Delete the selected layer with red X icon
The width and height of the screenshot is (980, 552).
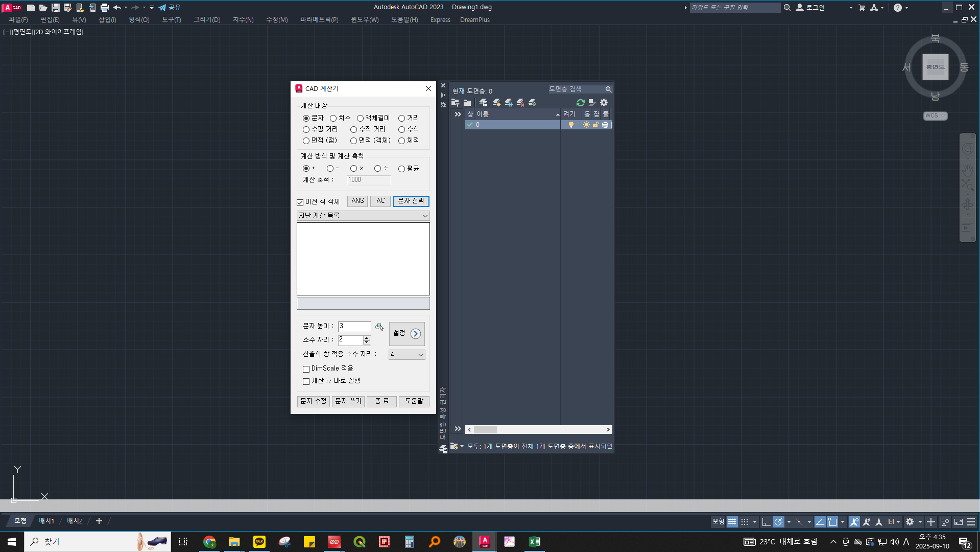coord(520,103)
